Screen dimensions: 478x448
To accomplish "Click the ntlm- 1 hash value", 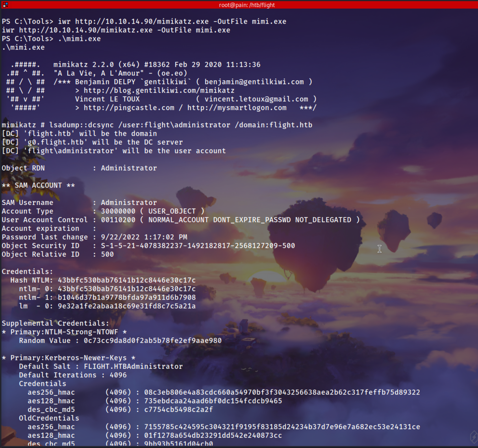I will [x=126, y=298].
